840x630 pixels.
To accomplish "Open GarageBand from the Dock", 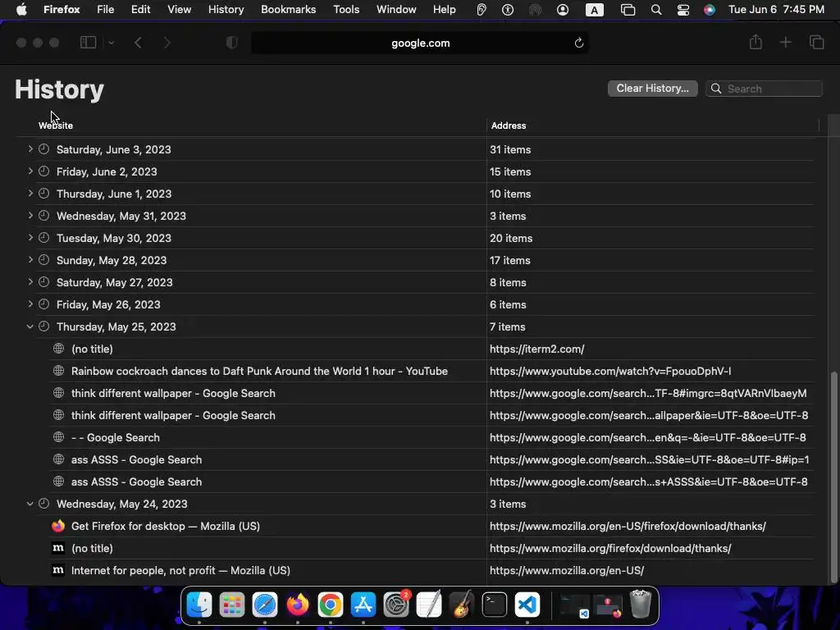I will pos(462,605).
